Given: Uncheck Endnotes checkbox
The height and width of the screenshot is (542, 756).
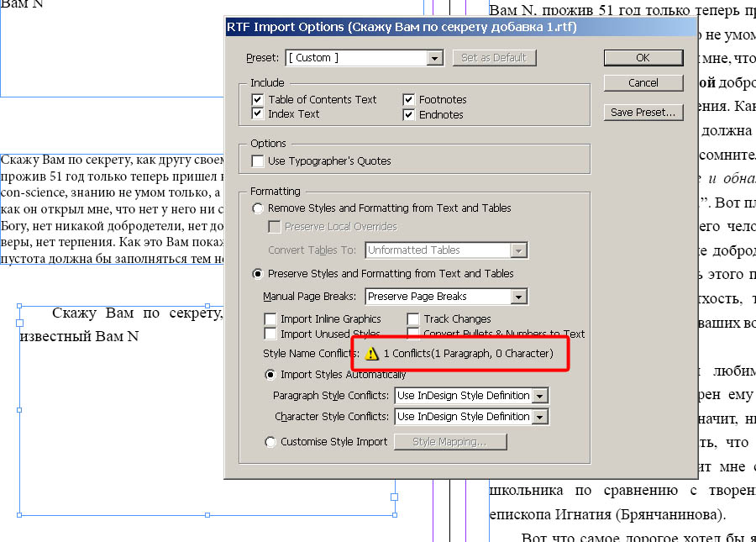Looking at the screenshot, I should [x=408, y=115].
